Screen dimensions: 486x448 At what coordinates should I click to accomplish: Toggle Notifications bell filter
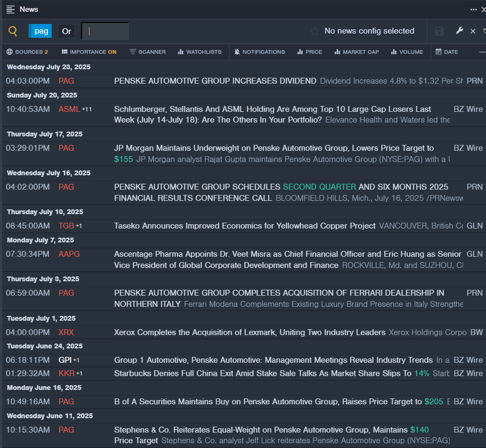[260, 52]
